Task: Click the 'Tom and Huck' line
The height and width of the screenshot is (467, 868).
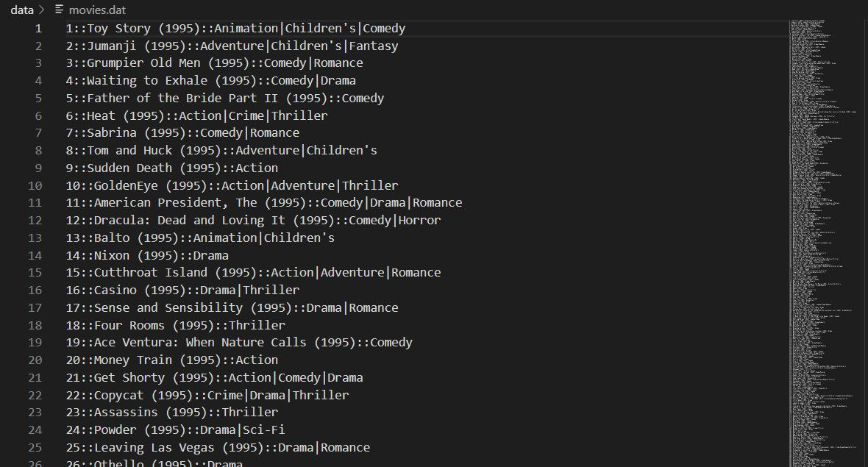Action: tap(221, 151)
